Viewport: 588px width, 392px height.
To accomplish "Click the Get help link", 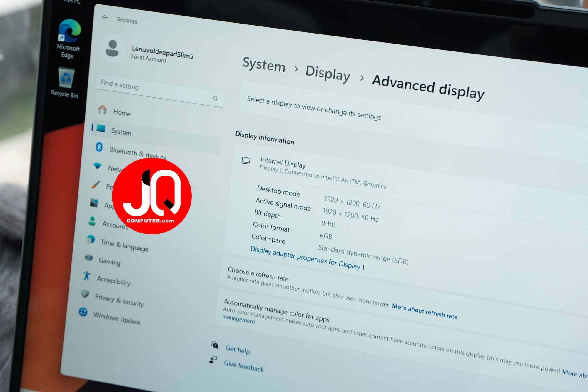I will (238, 350).
